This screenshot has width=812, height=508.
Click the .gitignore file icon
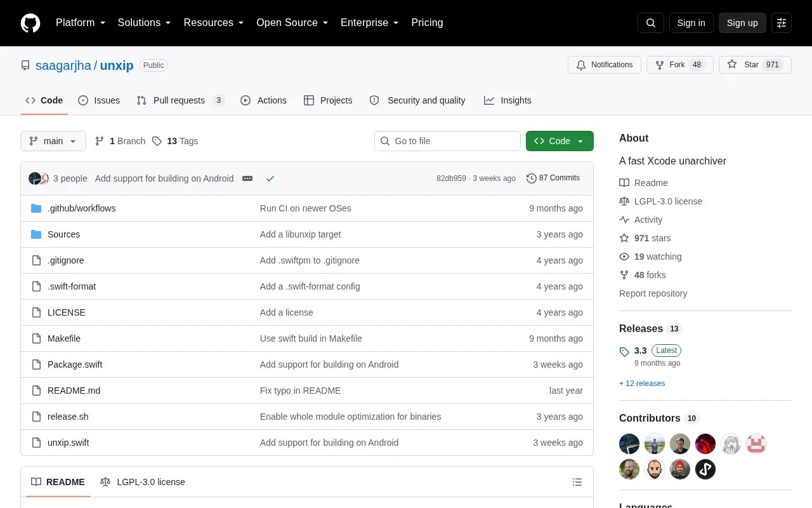tap(36, 260)
